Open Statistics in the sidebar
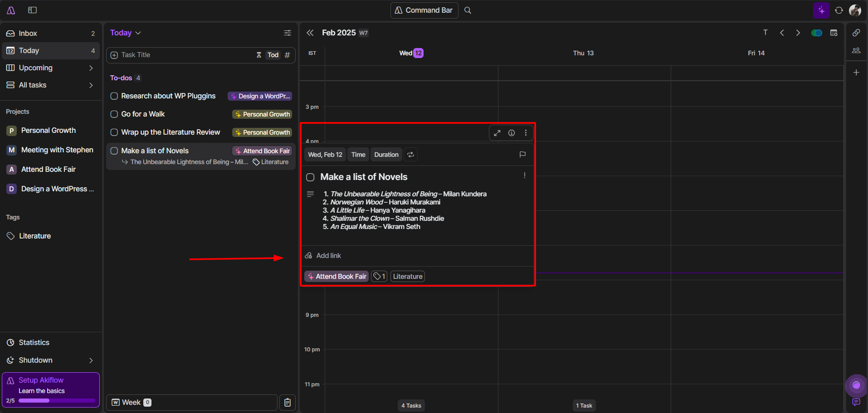The image size is (868, 413). point(51,343)
